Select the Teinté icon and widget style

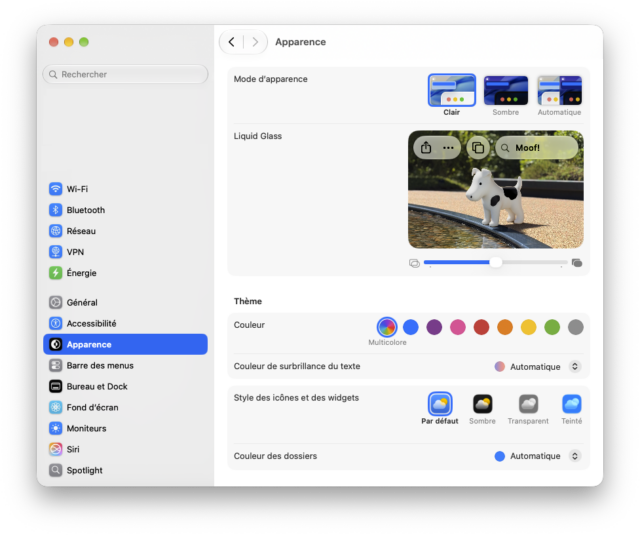tap(571, 409)
